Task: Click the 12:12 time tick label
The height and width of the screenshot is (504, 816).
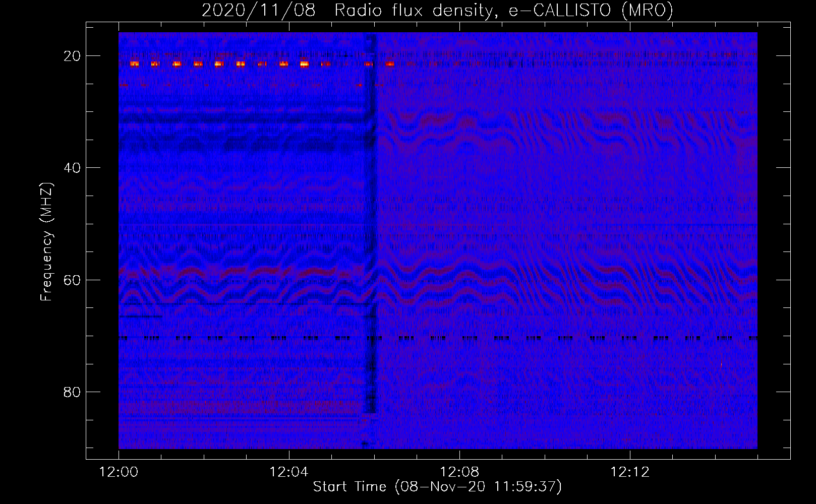Action: tap(630, 472)
